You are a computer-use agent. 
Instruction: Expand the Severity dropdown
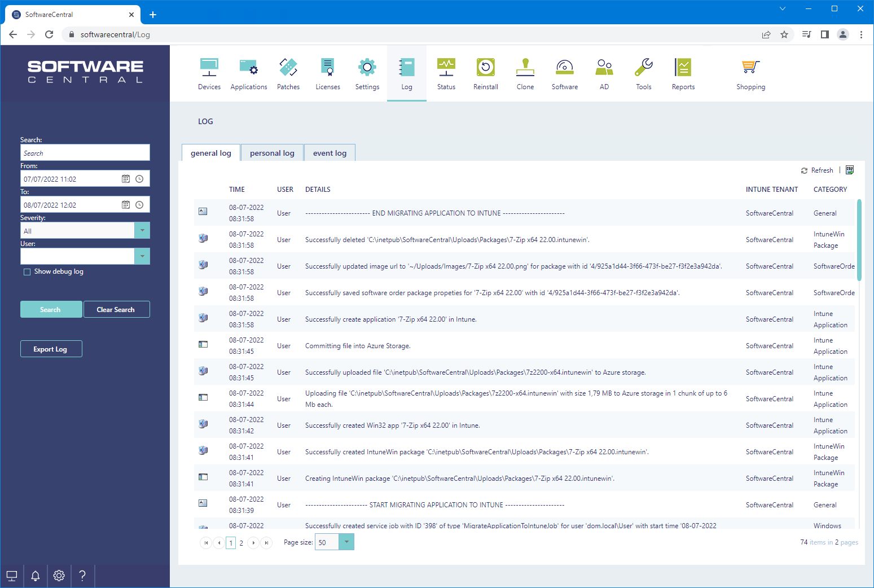142,231
